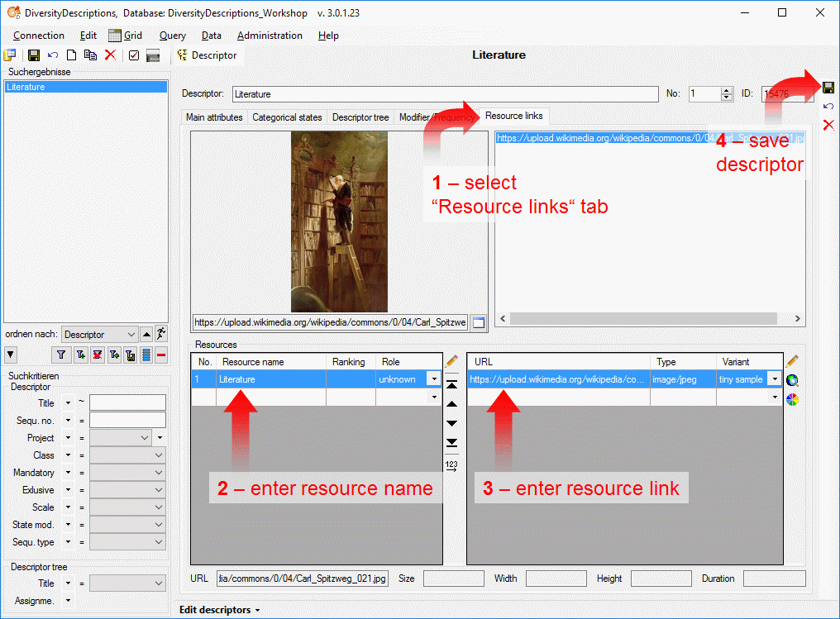Switch to the Main attributes tab
Viewport: 840px width, 619px height.
pyautogui.click(x=214, y=117)
